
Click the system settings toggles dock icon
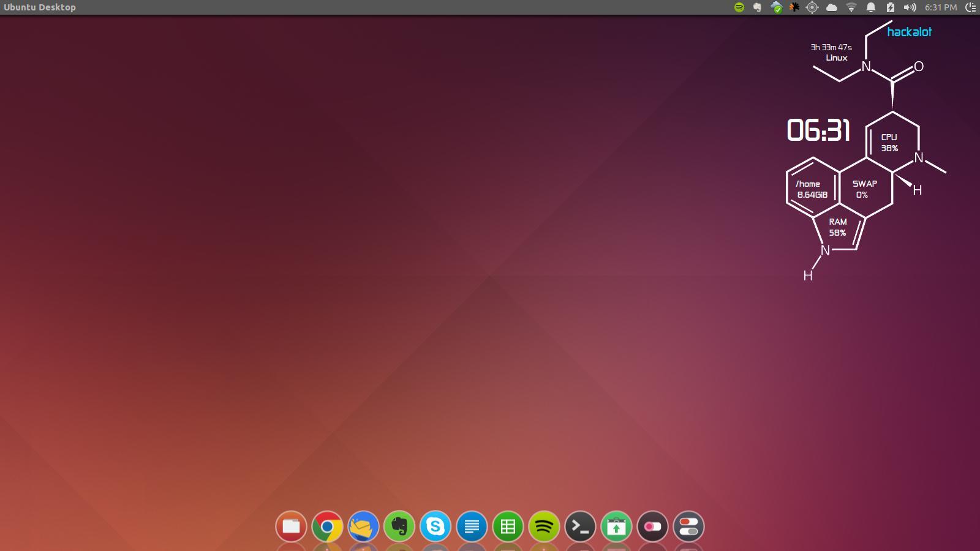point(688,525)
